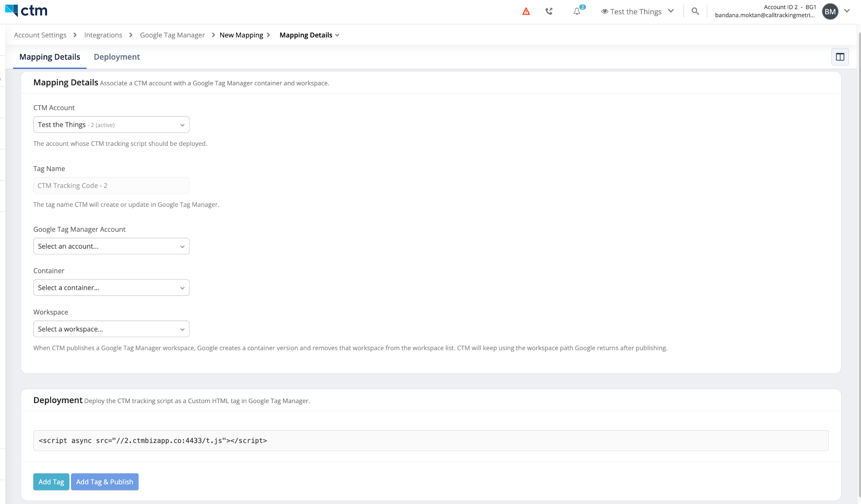Open the Mapping Details breadcrumb dropdown
861x504 pixels.
point(309,35)
